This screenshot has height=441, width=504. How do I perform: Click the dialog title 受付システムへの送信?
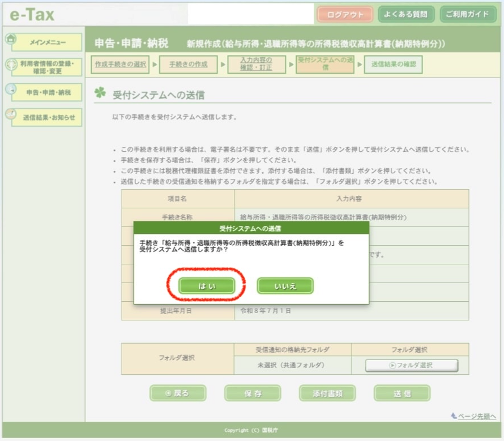pyautogui.click(x=250, y=229)
